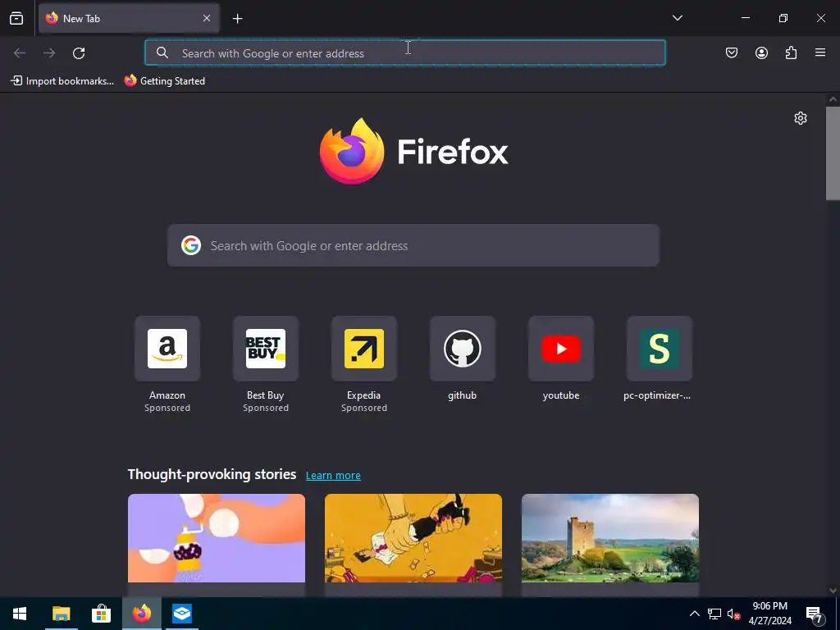This screenshot has height=630, width=840.
Task: Open github shortcut tile
Action: click(463, 349)
